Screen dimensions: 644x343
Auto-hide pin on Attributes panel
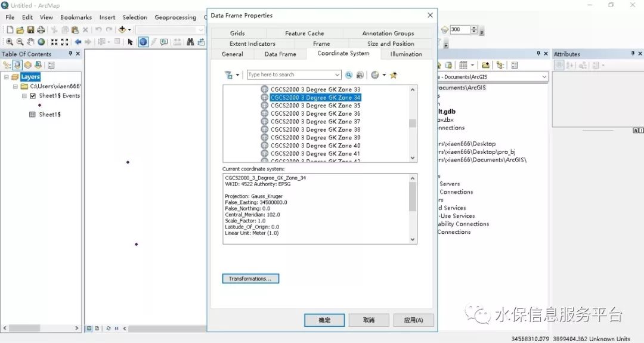[633, 54]
